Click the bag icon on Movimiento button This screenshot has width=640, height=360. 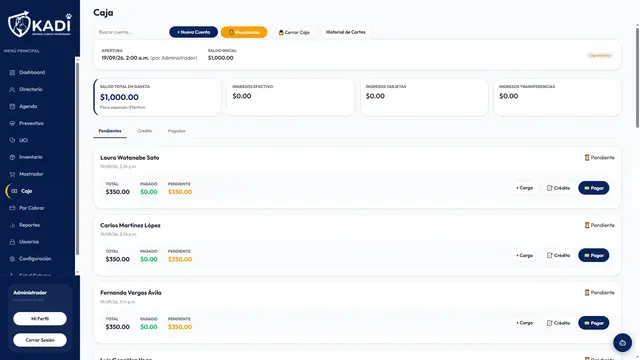pyautogui.click(x=231, y=32)
